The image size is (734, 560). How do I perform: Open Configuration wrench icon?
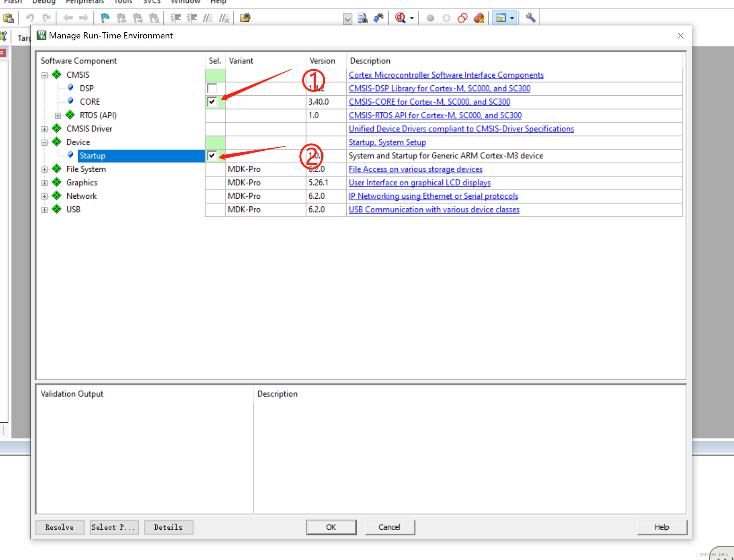[x=531, y=18]
